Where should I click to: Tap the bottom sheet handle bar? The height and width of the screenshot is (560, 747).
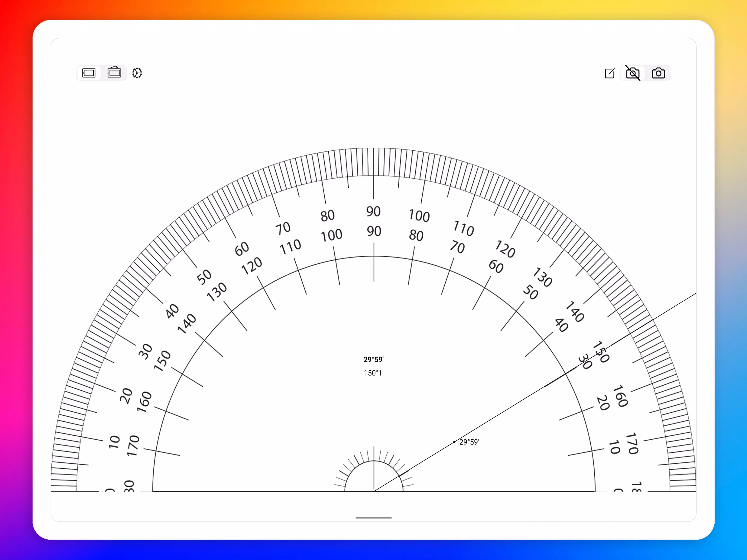coord(373,518)
